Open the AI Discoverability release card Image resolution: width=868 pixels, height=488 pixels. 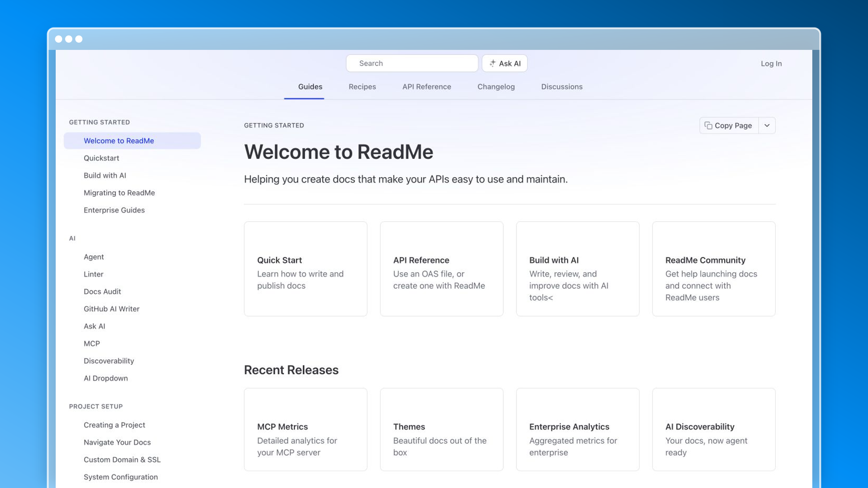pyautogui.click(x=714, y=429)
